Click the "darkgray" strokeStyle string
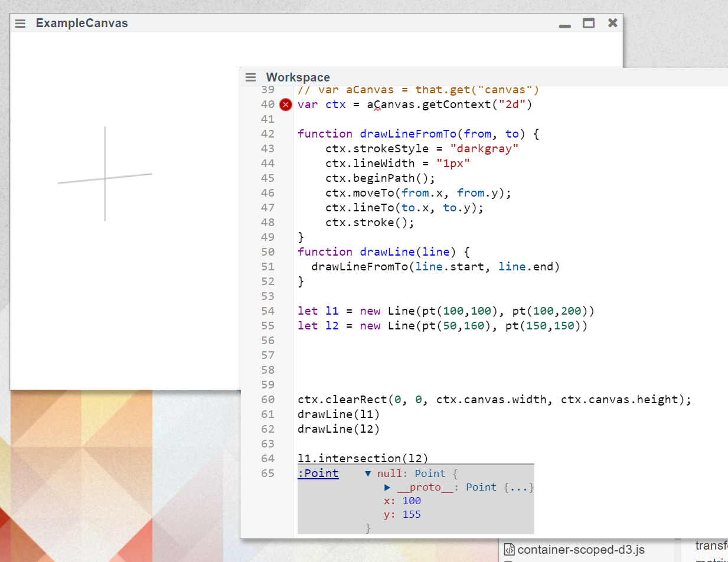This screenshot has height=562, width=728. 484,149
